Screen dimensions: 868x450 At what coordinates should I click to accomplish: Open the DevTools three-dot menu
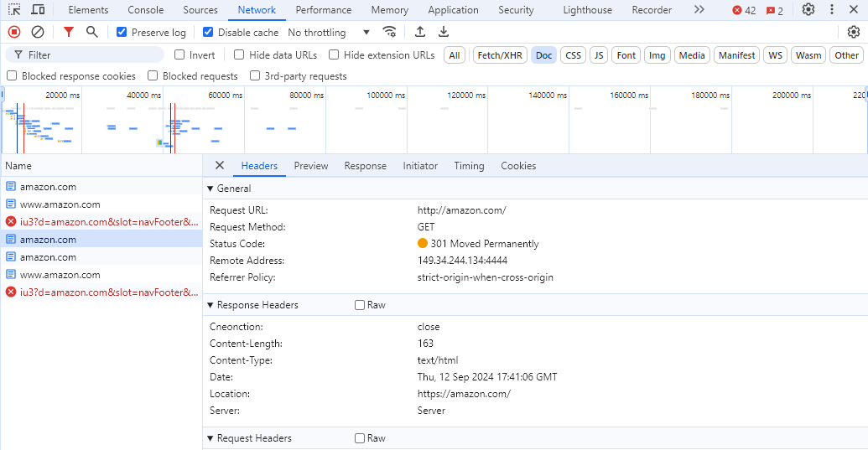[831, 9]
